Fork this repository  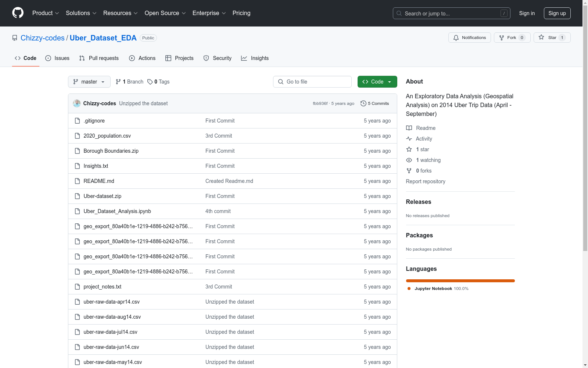[x=512, y=38]
